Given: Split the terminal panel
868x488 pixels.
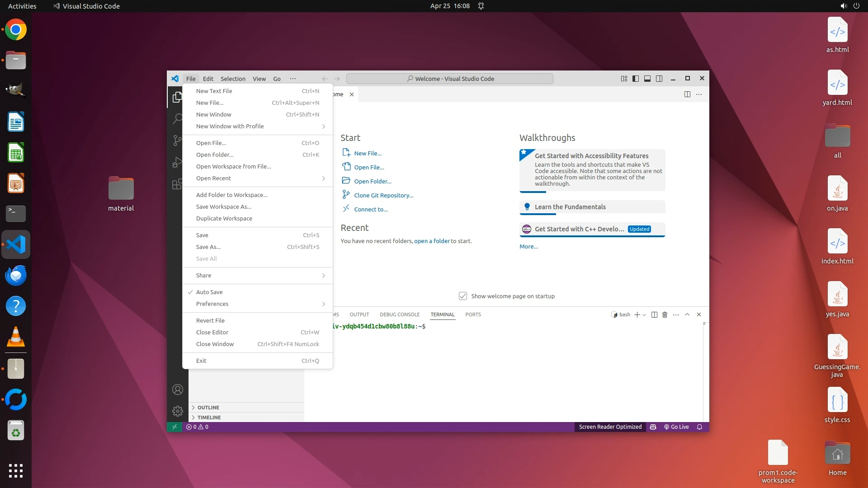Looking at the screenshot, I should click(654, 314).
